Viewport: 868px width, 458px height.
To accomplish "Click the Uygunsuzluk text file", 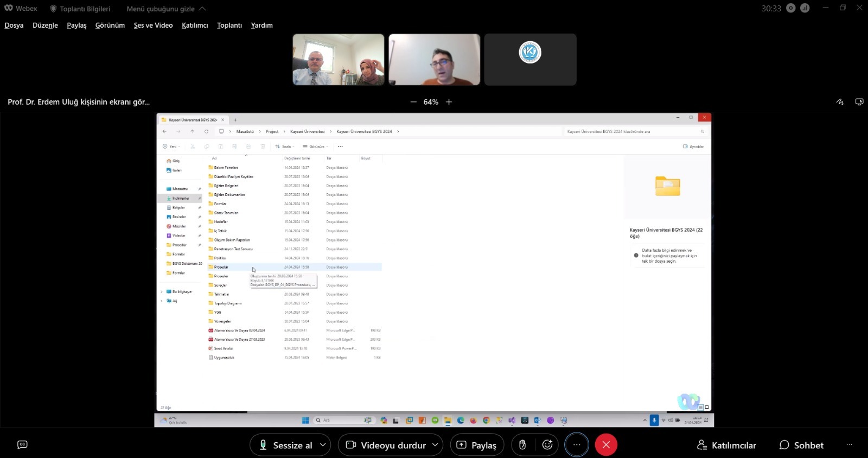I will pos(221,358).
